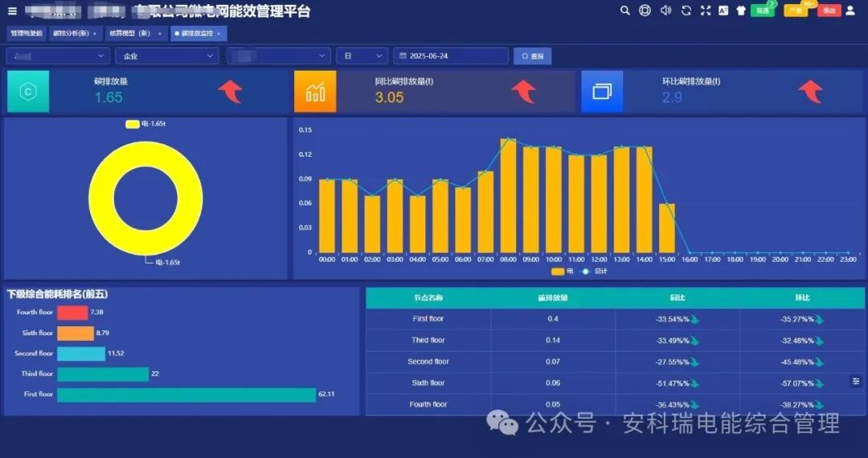868x458 pixels.
Task: Select the Third floor table row name
Action: tap(428, 340)
